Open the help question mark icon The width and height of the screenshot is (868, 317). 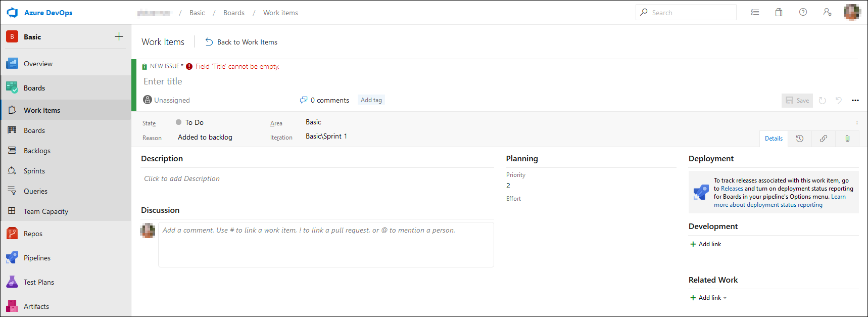click(x=803, y=12)
